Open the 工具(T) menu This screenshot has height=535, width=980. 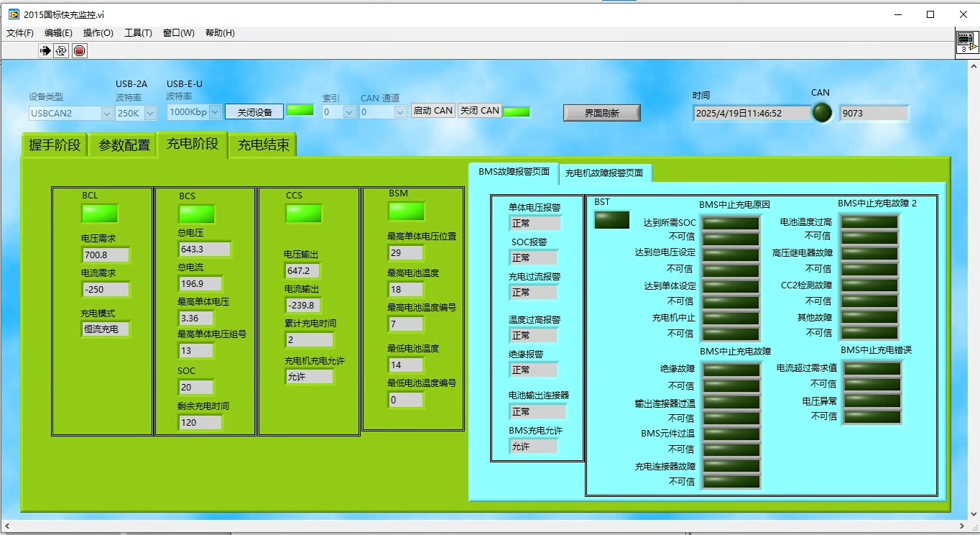(138, 33)
